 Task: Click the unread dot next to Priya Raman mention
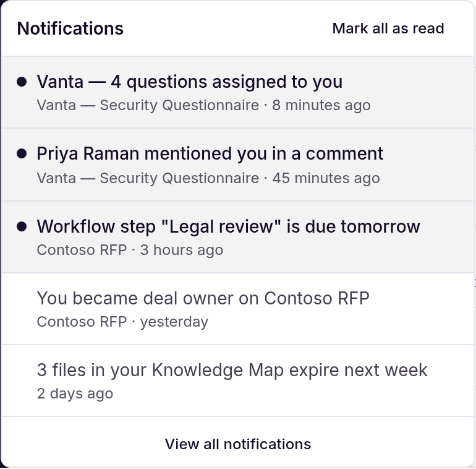pyautogui.click(x=22, y=153)
